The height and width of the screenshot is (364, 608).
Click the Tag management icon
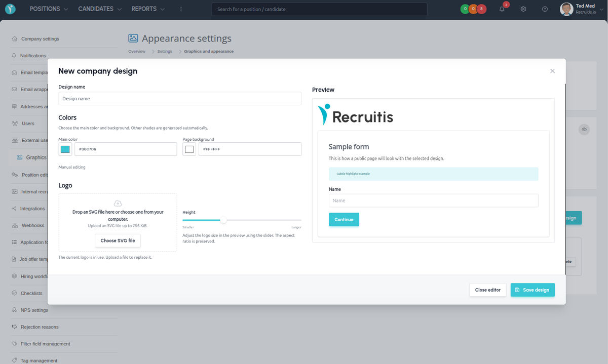click(x=15, y=360)
